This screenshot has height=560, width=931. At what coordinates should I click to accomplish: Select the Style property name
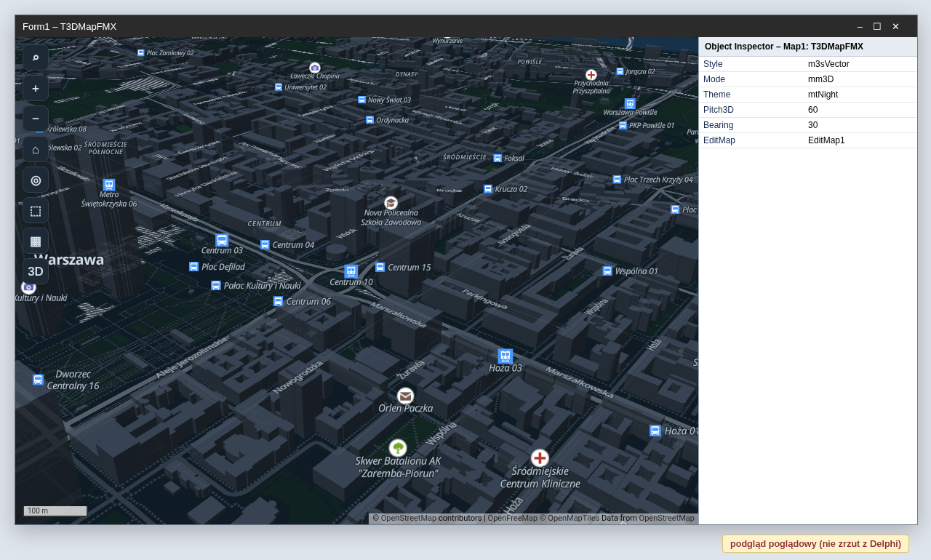tap(713, 64)
